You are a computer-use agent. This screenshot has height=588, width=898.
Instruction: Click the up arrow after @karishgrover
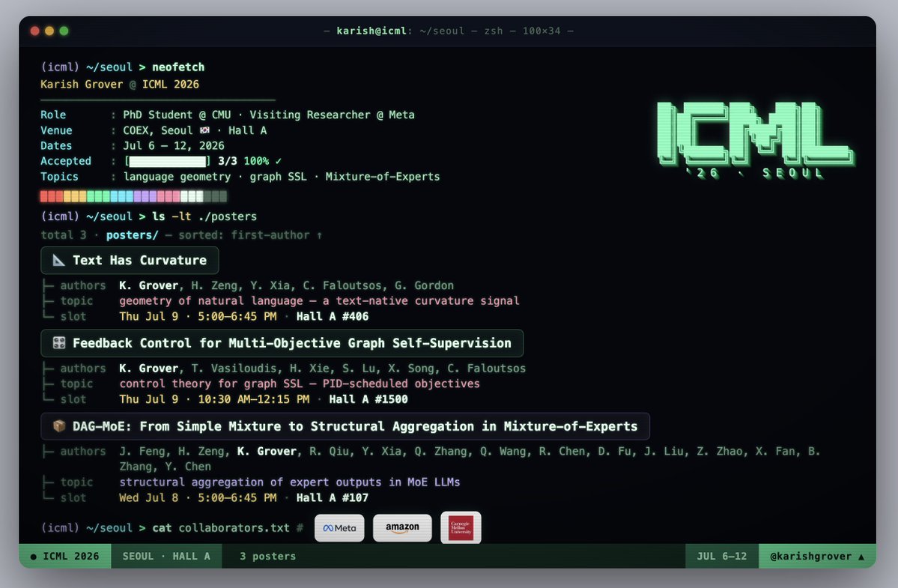(861, 557)
